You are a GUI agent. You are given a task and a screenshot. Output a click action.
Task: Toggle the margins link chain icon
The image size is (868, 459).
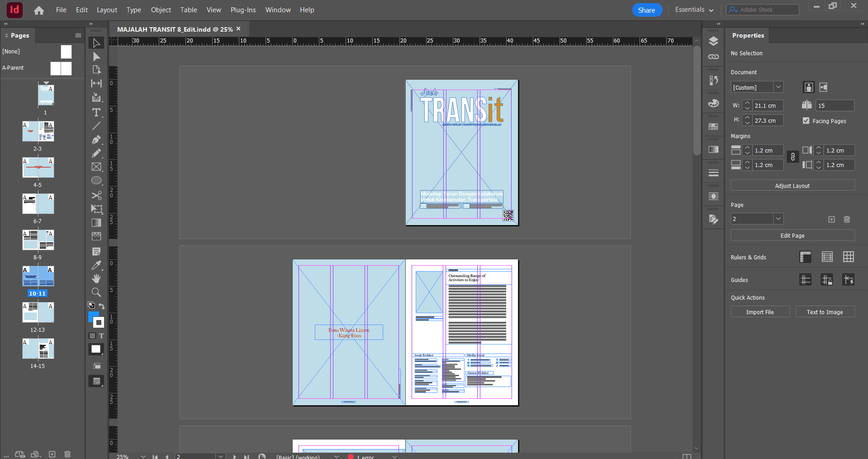coord(792,157)
